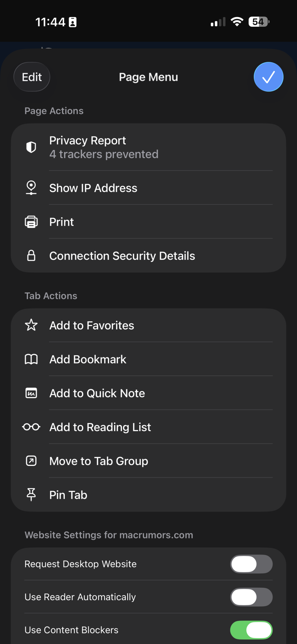Confirm with the blue checkmark button

[268, 77]
